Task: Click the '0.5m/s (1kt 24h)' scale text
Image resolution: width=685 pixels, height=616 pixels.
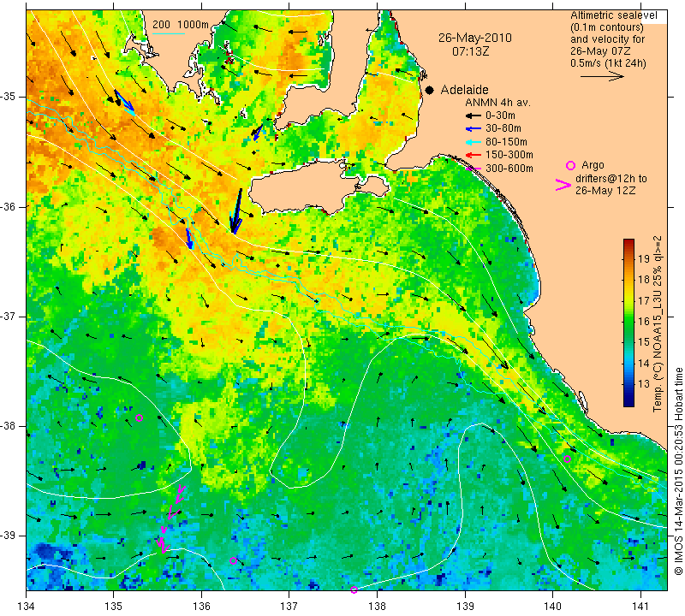Action: [608, 63]
